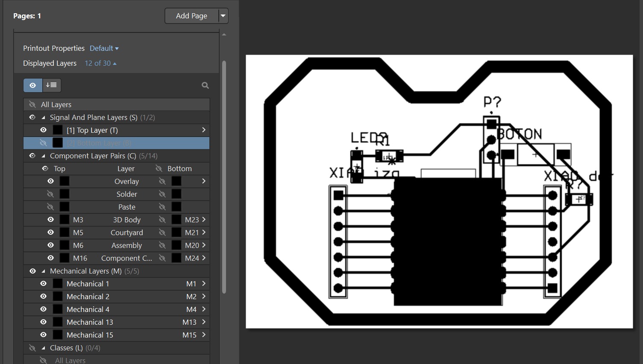Open Top Layer (T) color swatch
Screen dimensions: 643x364
pos(58,130)
